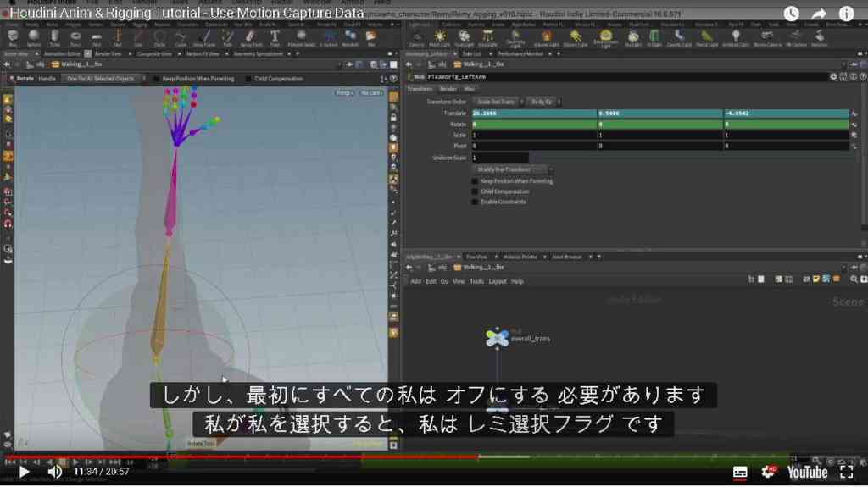868x487 pixels.
Task: Open the Modify Pre-Transform dropdown
Action: tap(513, 169)
